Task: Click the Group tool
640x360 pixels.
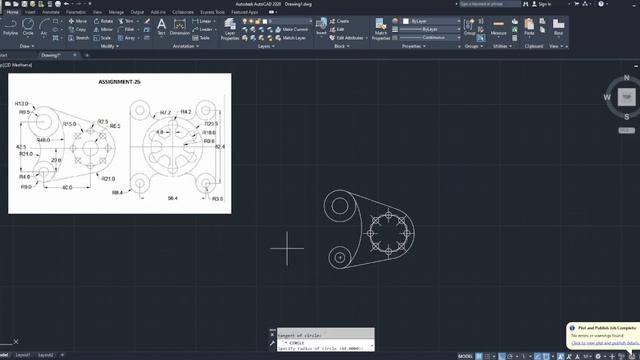Action: (x=469, y=27)
